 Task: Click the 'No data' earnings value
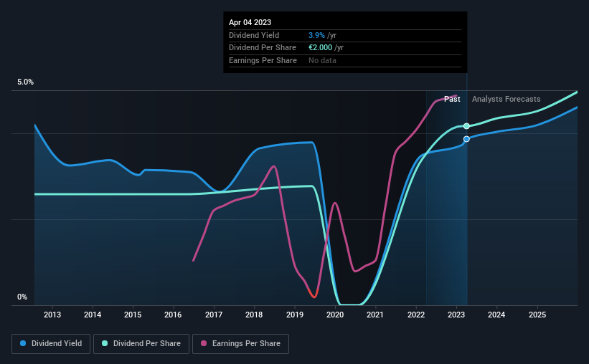point(322,60)
